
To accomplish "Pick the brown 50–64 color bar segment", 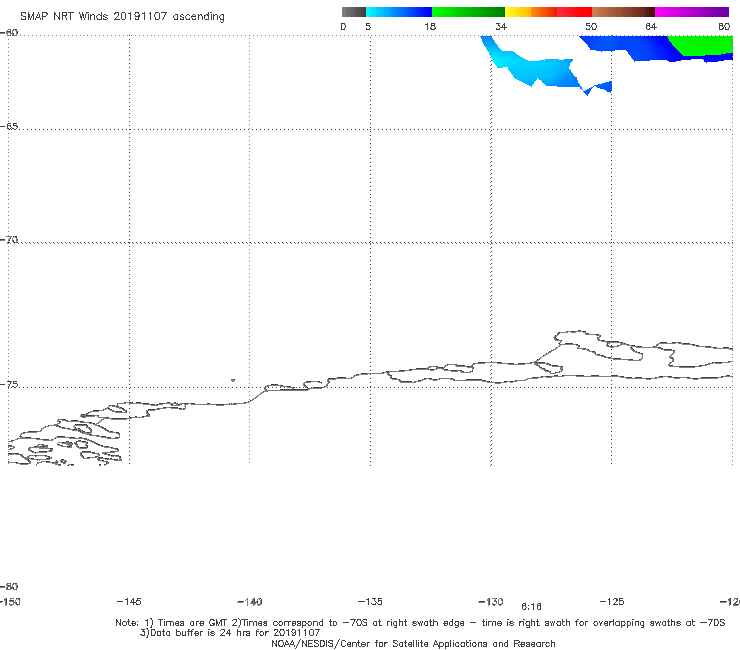I will [623, 12].
